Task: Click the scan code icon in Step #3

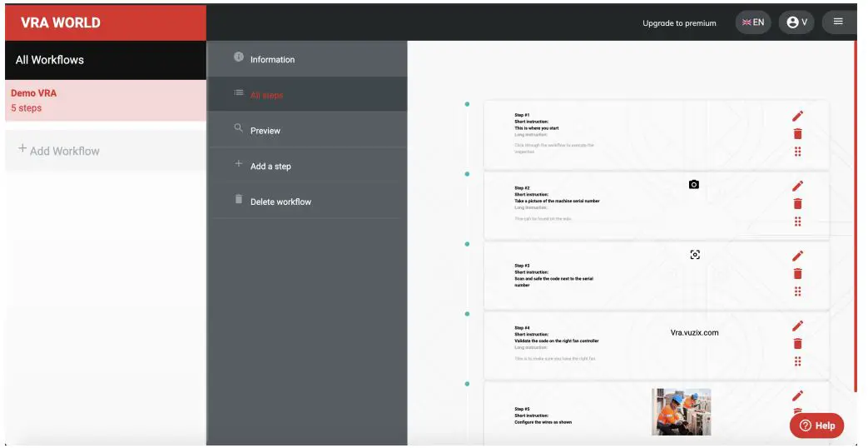Action: pyautogui.click(x=695, y=255)
